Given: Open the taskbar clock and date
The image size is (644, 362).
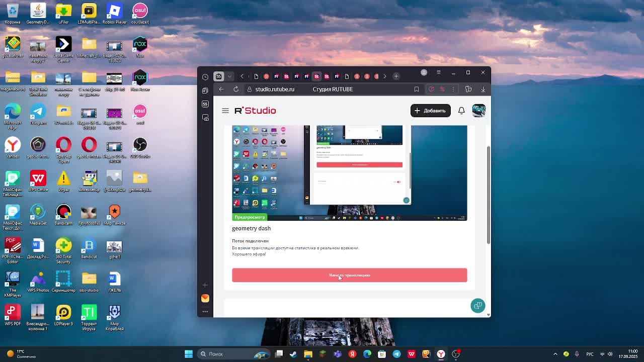Looking at the screenshot, I should [628, 354].
